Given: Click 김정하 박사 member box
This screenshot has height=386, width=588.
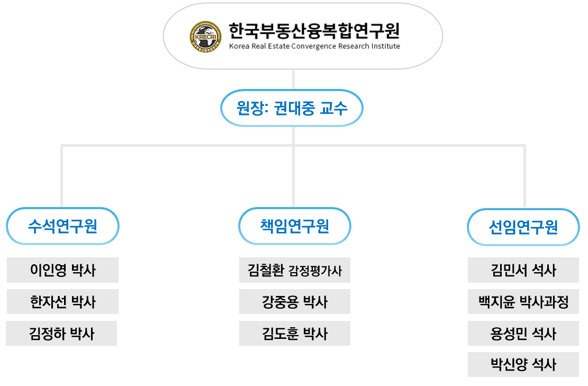Looking at the screenshot, I should pyautogui.click(x=61, y=334).
